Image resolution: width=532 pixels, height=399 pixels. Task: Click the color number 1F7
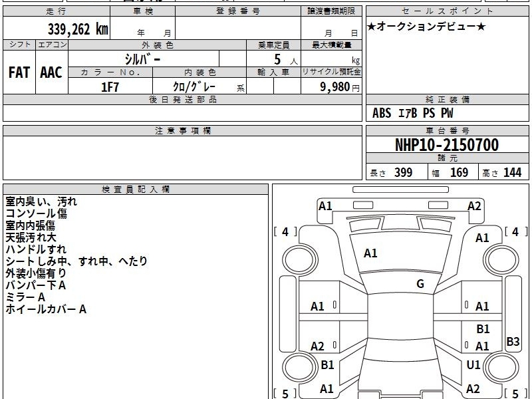(x=110, y=87)
